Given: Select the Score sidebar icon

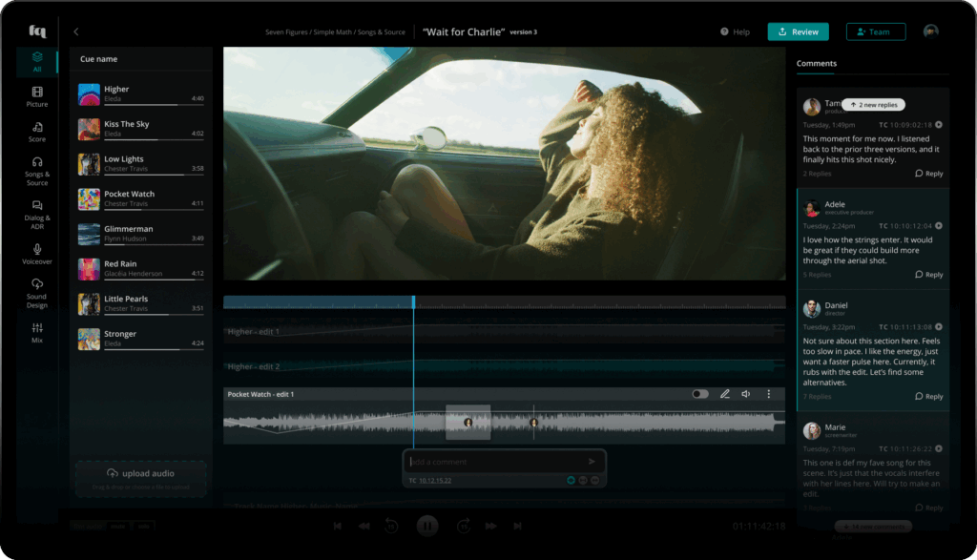Looking at the screenshot, I should (x=37, y=132).
